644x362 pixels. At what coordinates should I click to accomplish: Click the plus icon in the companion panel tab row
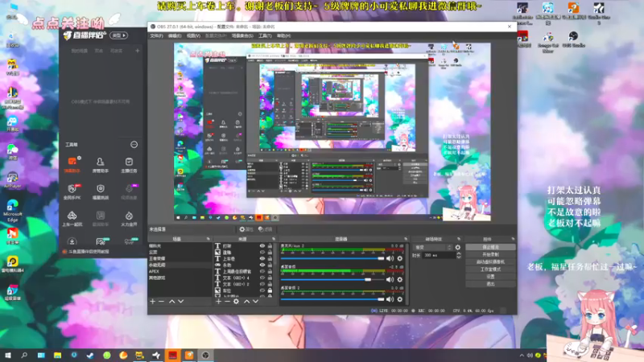point(137,51)
